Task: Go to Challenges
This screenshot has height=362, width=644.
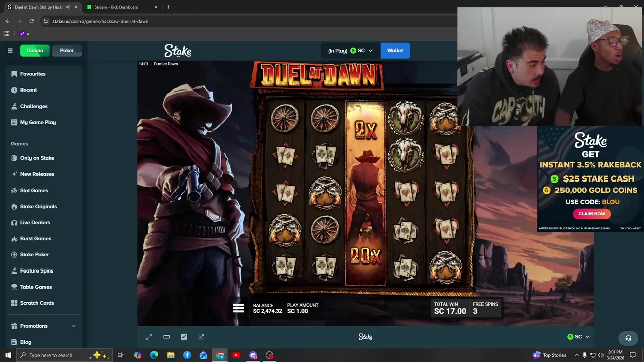Action: (34, 106)
